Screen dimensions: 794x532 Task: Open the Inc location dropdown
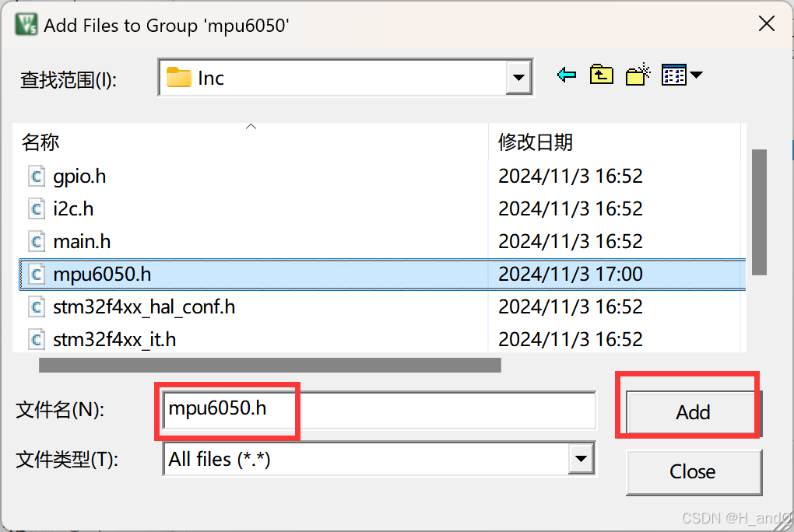click(x=518, y=77)
